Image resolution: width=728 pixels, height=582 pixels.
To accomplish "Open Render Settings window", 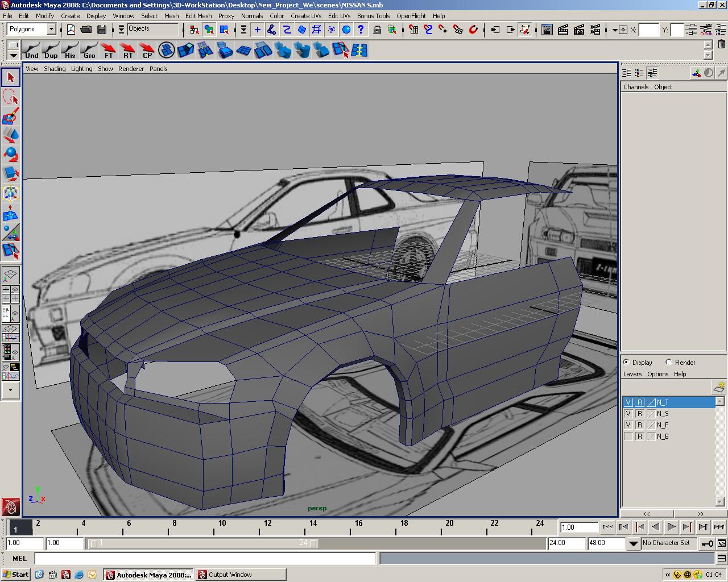I will click(x=595, y=30).
